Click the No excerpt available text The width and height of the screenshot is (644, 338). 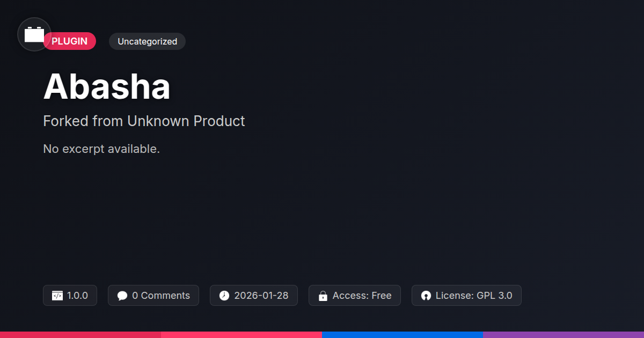101,149
